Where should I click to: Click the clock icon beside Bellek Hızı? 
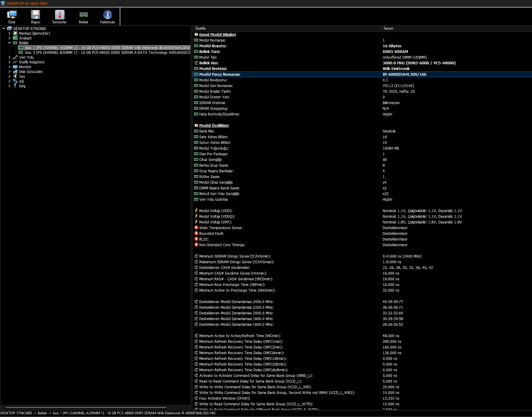coord(196,63)
